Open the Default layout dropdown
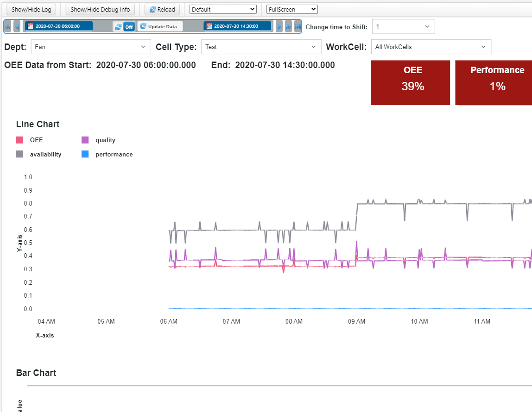This screenshot has width=532, height=412. coord(223,9)
